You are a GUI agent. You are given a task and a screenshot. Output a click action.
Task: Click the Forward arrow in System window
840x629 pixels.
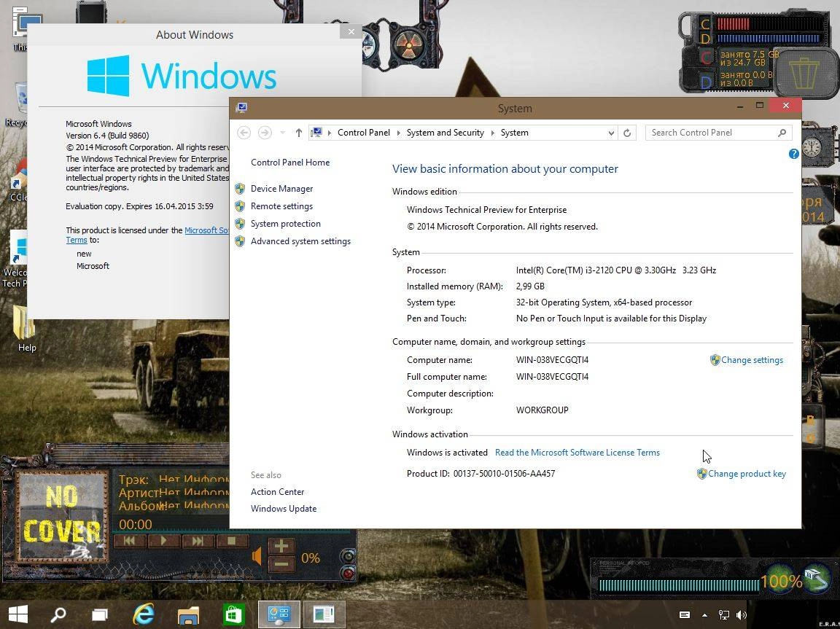coord(265,133)
